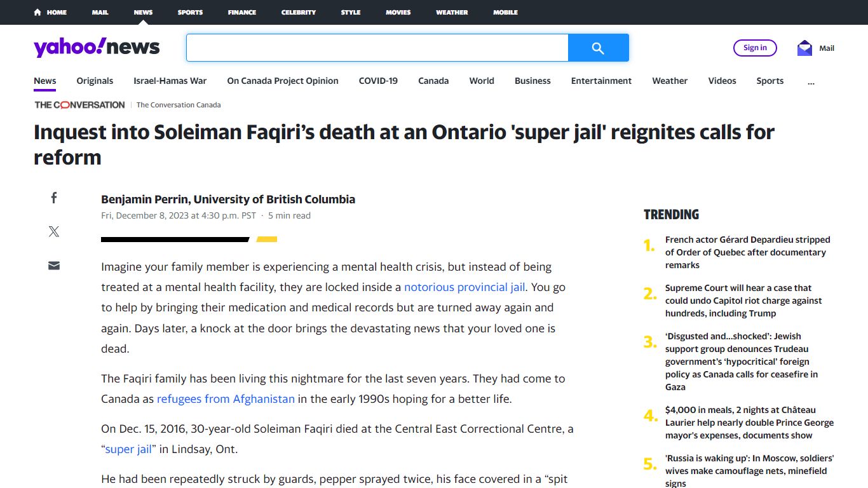The height and width of the screenshot is (488, 868).
Task: Expand more sections with the ellipsis
Action: [811, 81]
